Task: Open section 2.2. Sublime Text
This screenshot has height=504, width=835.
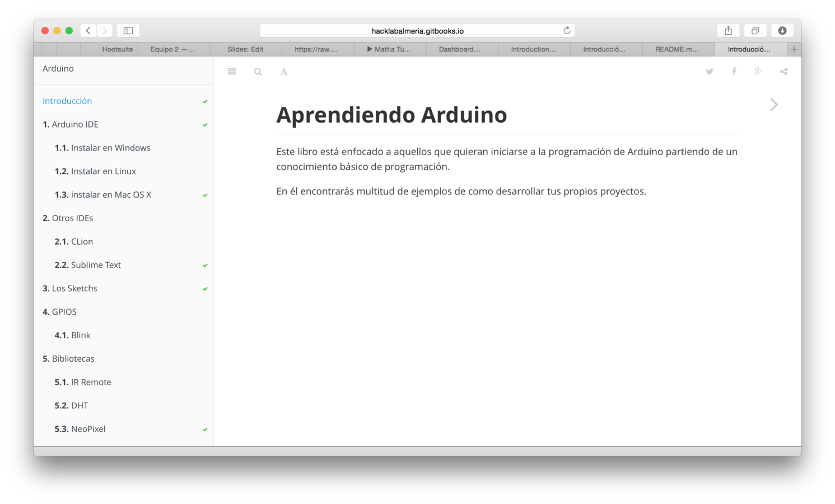Action: [88, 265]
